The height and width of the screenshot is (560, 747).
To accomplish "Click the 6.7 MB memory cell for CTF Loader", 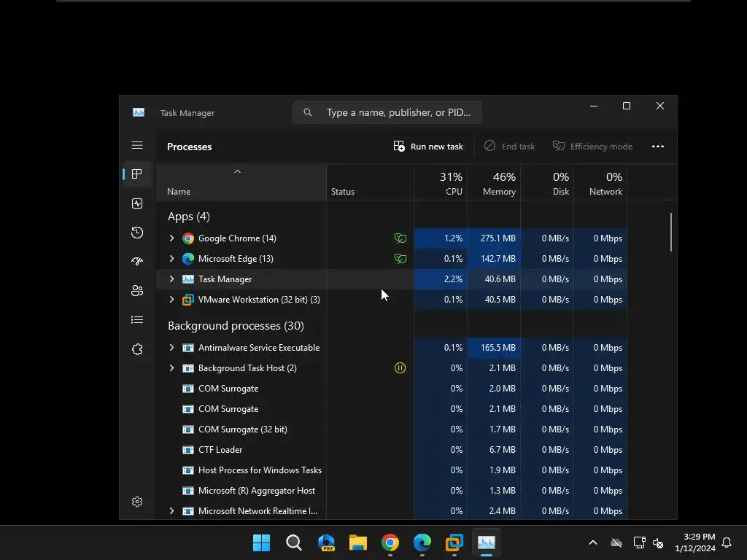I will tap(494, 450).
